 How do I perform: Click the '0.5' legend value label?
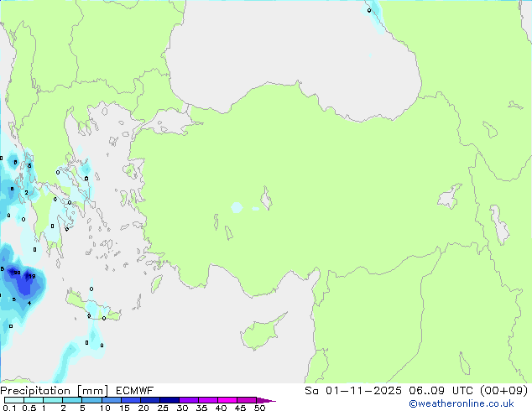pos(29,408)
